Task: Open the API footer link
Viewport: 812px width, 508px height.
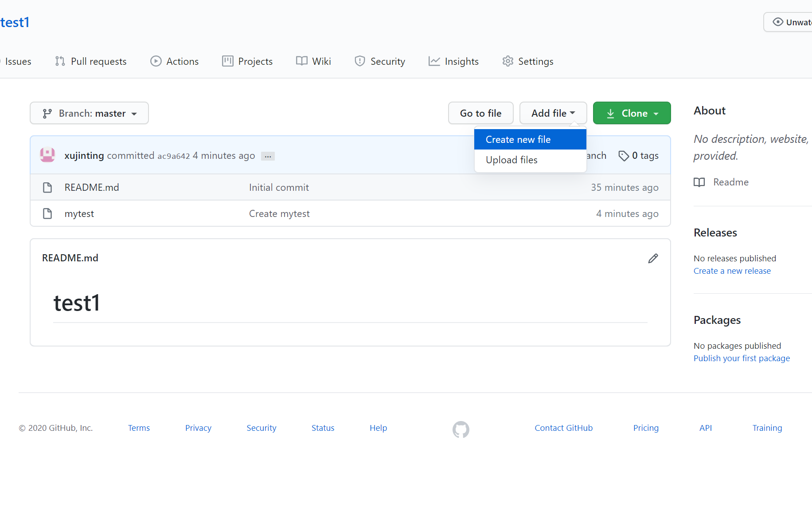Action: [x=706, y=428]
